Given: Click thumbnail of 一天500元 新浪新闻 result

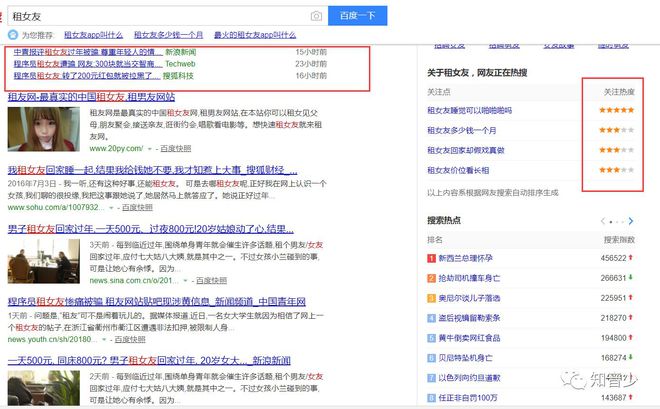Looking at the screenshot, I should click(x=44, y=388).
